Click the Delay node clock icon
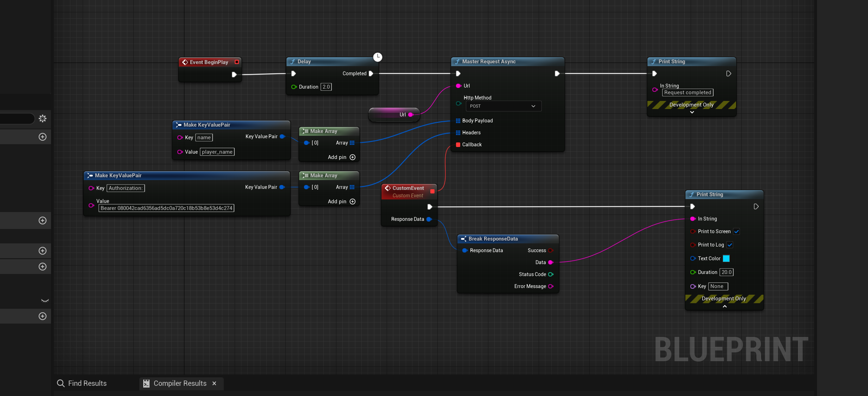The image size is (868, 396). [x=378, y=57]
